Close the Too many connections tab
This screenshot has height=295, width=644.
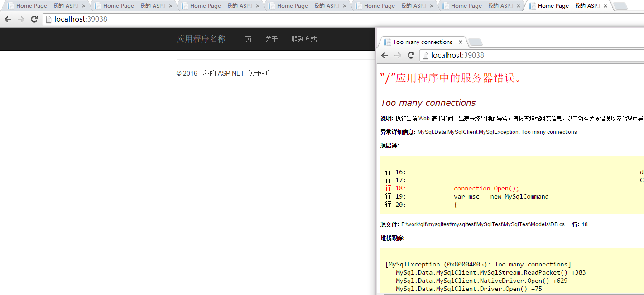pos(461,42)
